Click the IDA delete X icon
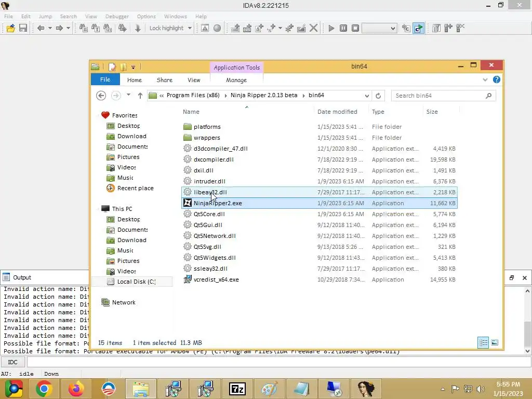Viewport: 532px width, 399px height. [x=313, y=28]
